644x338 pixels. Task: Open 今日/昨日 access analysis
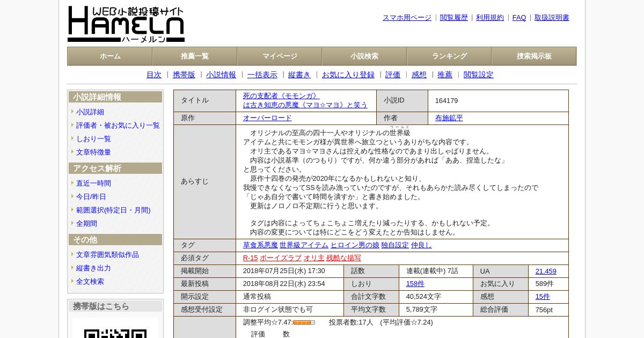(91, 197)
